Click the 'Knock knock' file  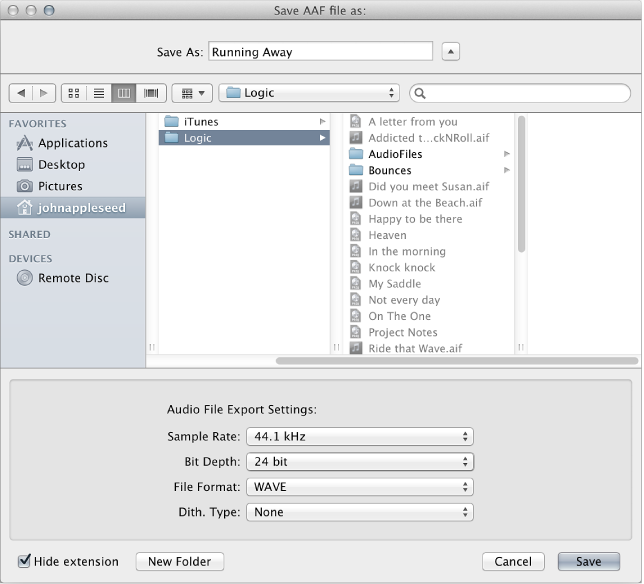pyautogui.click(x=429, y=268)
